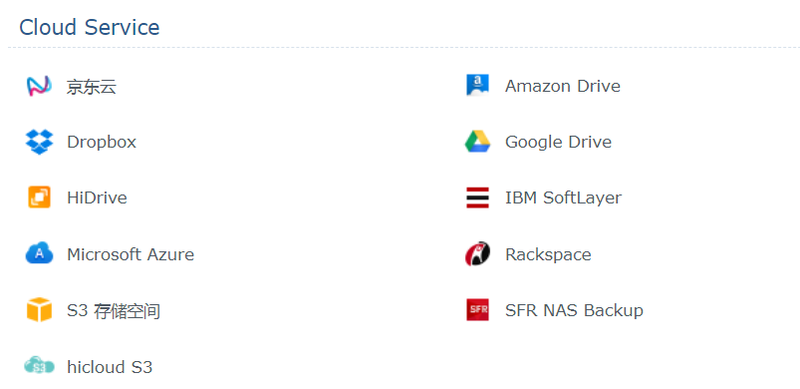Select the SFR NAS Backup label

point(574,310)
